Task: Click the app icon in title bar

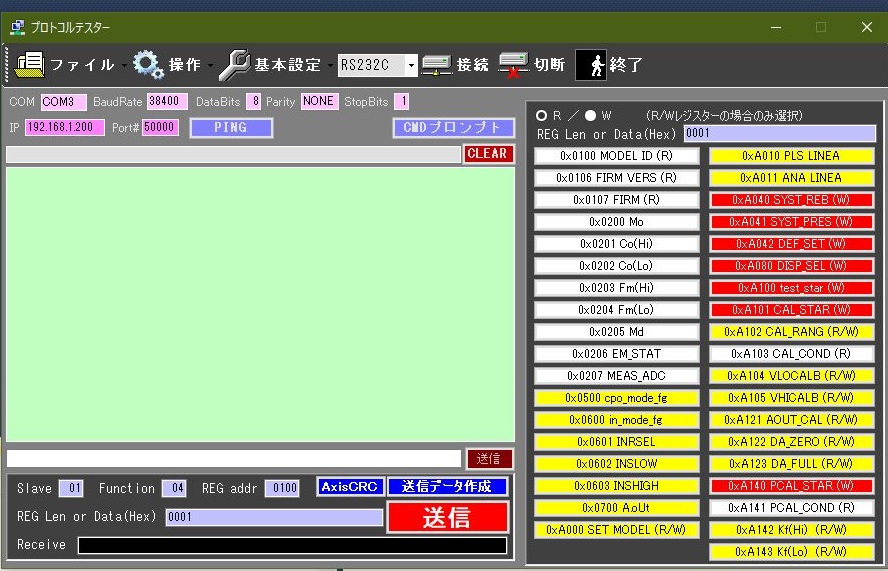Action: [x=18, y=27]
